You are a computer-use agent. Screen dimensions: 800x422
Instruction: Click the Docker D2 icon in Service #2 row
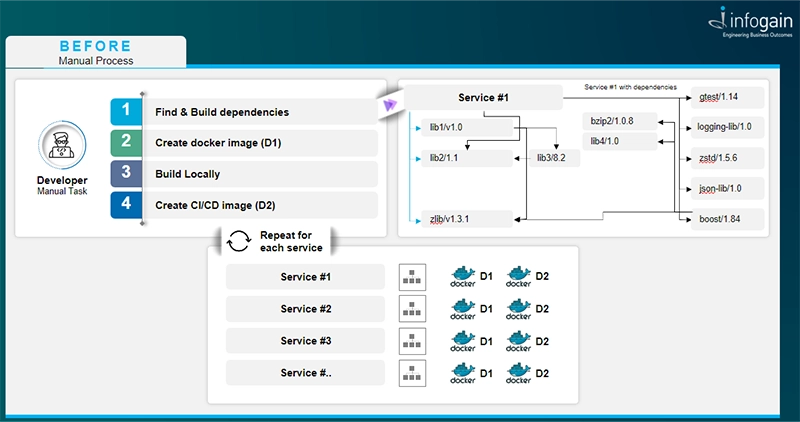(518, 309)
